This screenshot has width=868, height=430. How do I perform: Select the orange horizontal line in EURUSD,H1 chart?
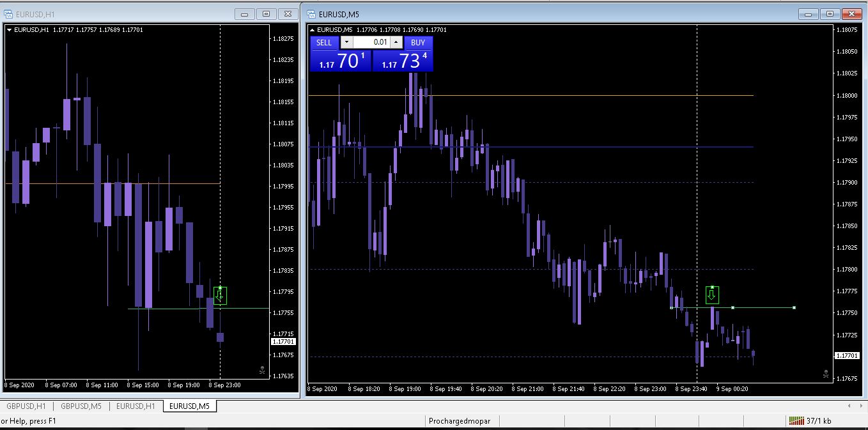[x=113, y=183]
